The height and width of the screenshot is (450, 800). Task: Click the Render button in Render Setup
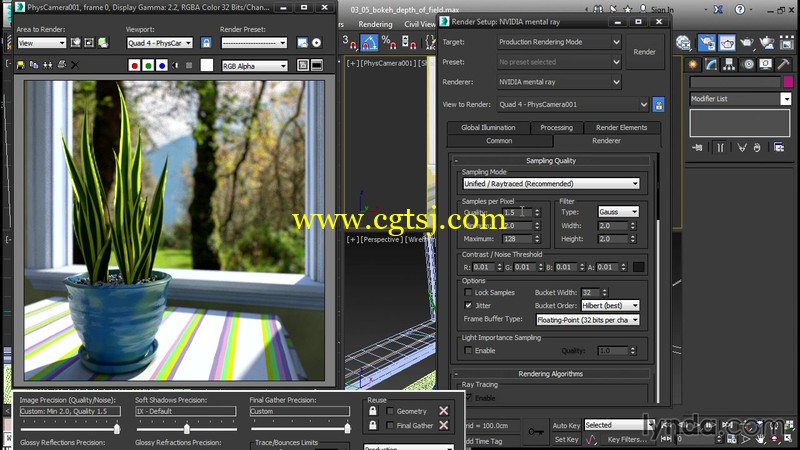point(644,52)
